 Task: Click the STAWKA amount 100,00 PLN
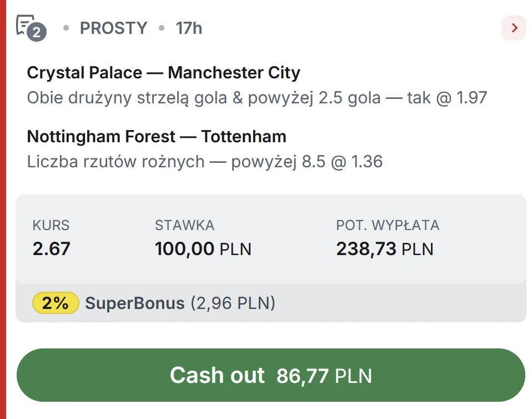pyautogui.click(x=203, y=249)
